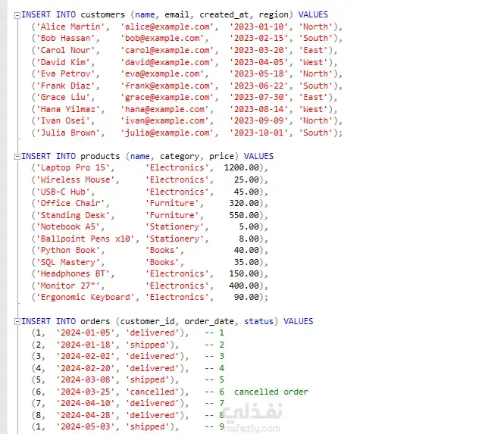
Task: Collapse the INSERT INTO orders block
Action: (17, 321)
